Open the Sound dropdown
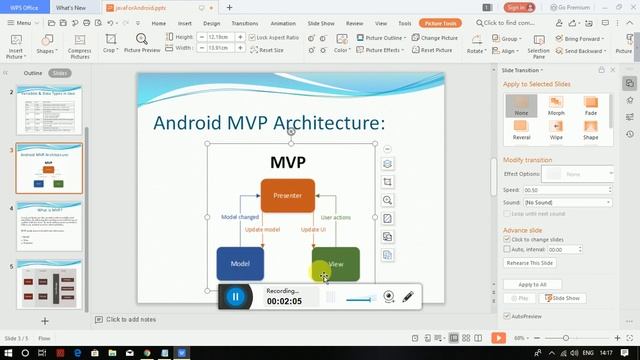Screen dimensions: 640x360 (x=568, y=202)
